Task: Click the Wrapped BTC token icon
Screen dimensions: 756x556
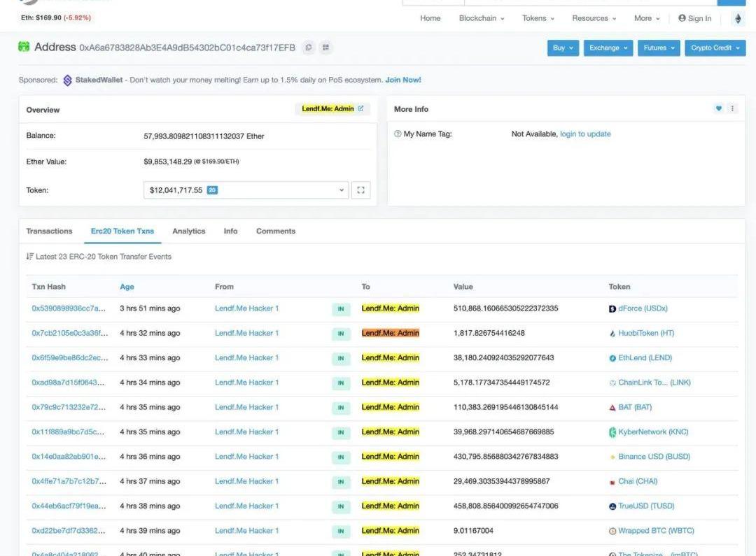Action: tap(612, 531)
